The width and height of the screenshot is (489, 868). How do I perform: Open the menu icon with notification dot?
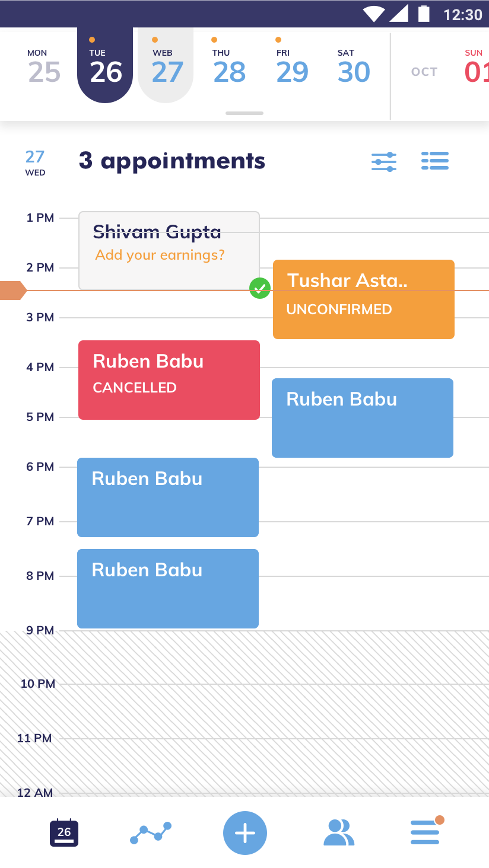[426, 831]
